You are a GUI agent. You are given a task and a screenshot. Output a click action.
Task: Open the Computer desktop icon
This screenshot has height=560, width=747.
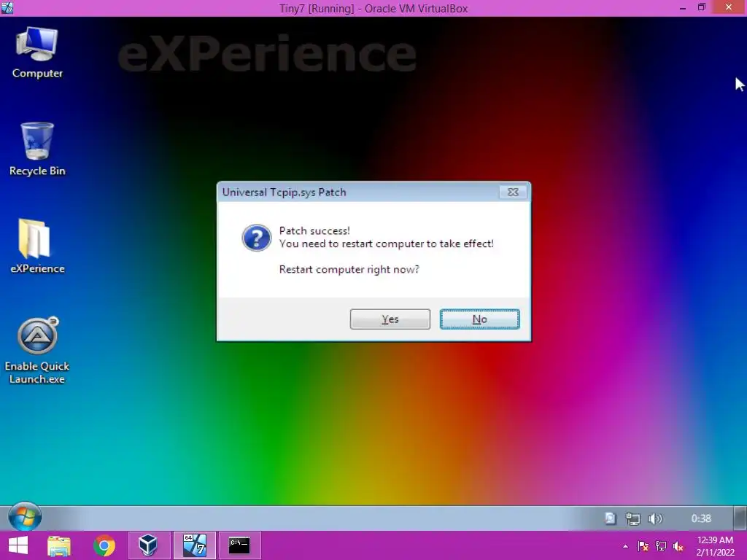[x=37, y=52]
